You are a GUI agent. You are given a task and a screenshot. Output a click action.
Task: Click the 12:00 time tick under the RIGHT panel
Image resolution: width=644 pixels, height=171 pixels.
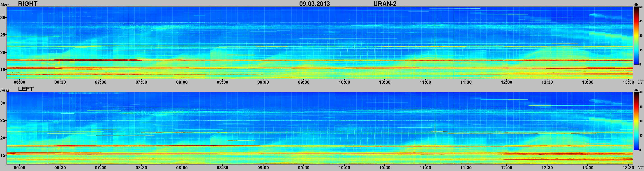click(x=506, y=82)
